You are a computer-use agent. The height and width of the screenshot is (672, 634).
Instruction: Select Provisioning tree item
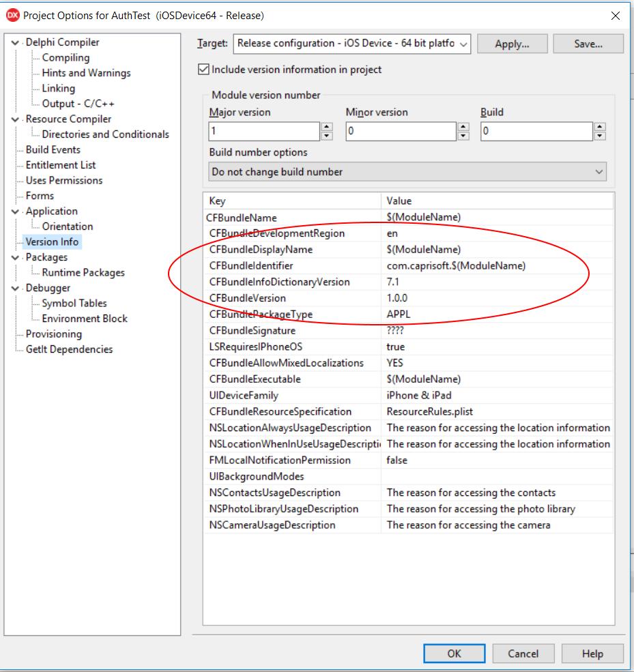(54, 334)
